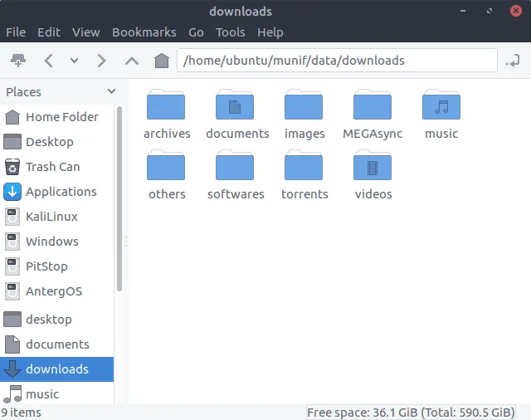Image resolution: width=531 pixels, height=420 pixels.
Task: Select the MEGAsync folder
Action: [373, 107]
